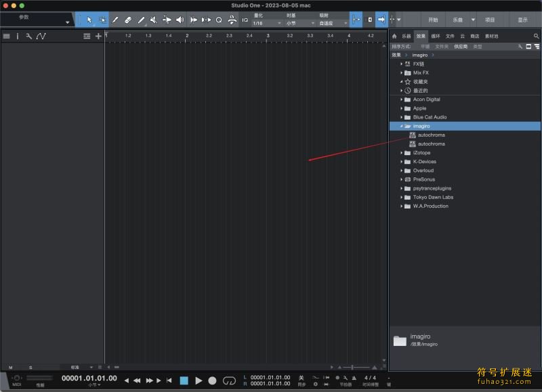Open the wrench options in track header

coord(28,36)
